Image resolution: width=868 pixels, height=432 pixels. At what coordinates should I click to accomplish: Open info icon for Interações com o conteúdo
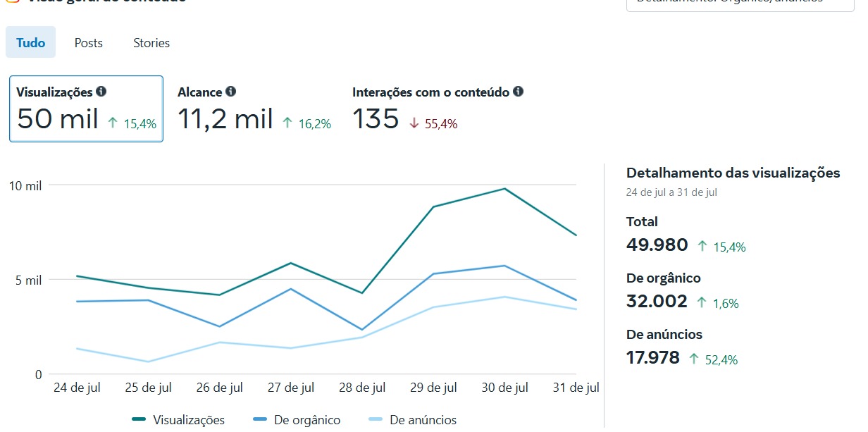pyautogui.click(x=519, y=92)
